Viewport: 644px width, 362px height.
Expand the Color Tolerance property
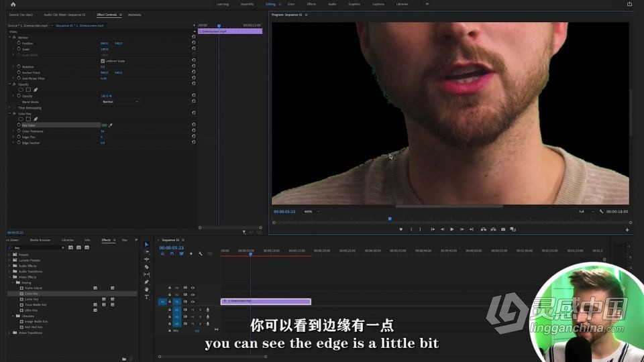pos(13,131)
